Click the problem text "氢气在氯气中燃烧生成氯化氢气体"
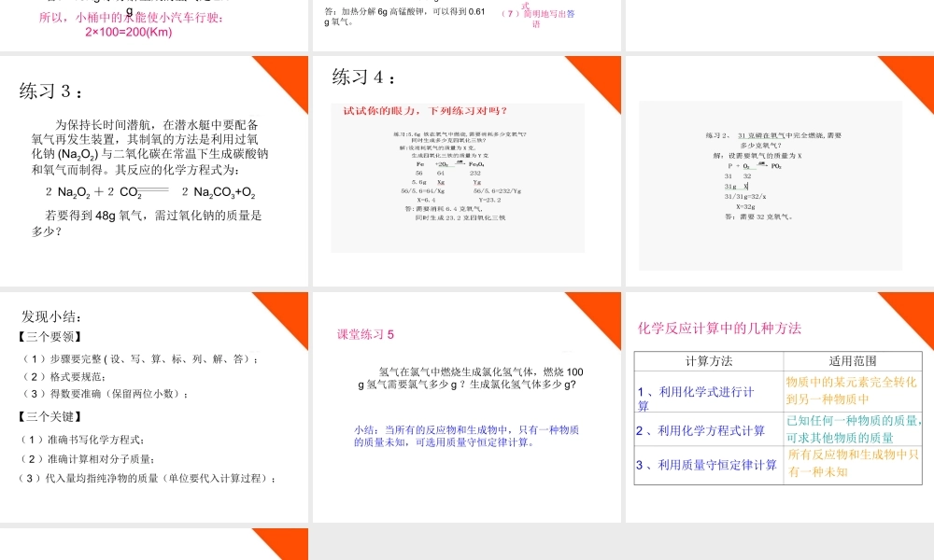 471,378
